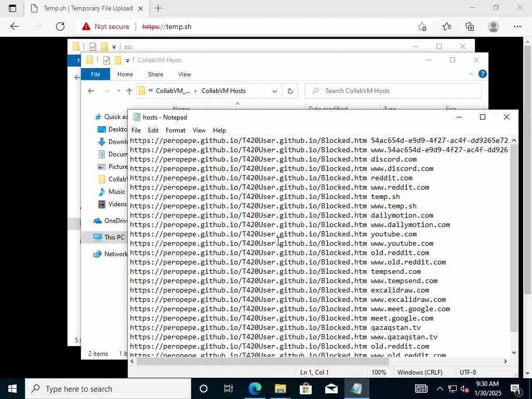532x399 pixels.
Task: Click Notepad scroll right arrow
Action: (505, 362)
